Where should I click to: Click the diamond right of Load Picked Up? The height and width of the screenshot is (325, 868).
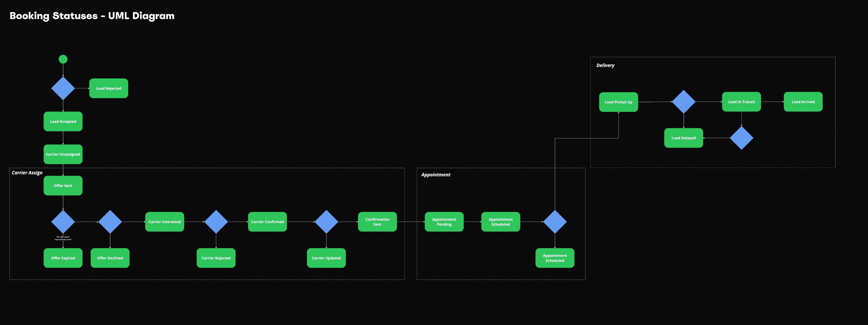pyautogui.click(x=683, y=101)
